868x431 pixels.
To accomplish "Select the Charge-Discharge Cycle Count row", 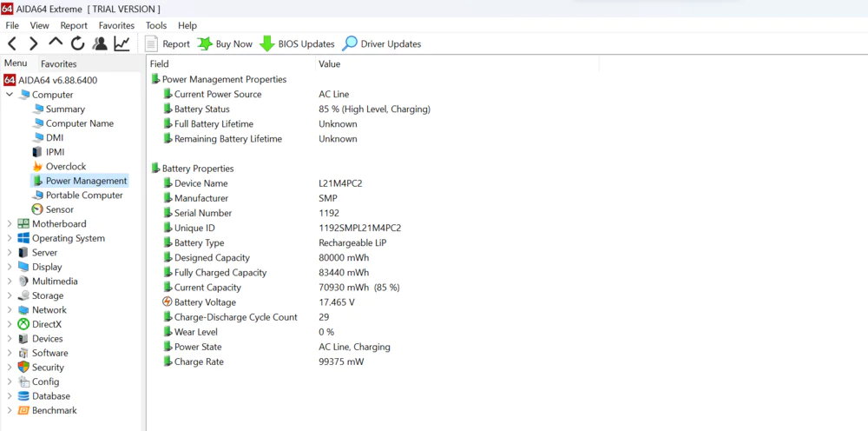I will [x=246, y=317].
